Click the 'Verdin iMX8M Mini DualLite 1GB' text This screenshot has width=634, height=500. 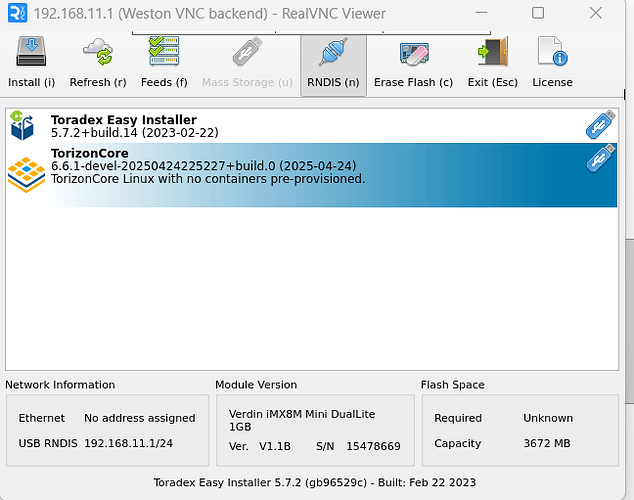click(x=302, y=420)
